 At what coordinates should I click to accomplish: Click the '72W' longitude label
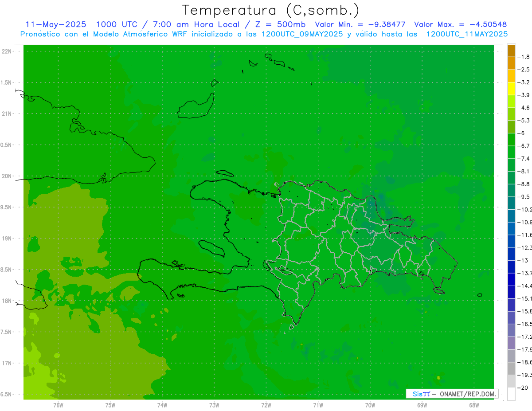[266, 405]
